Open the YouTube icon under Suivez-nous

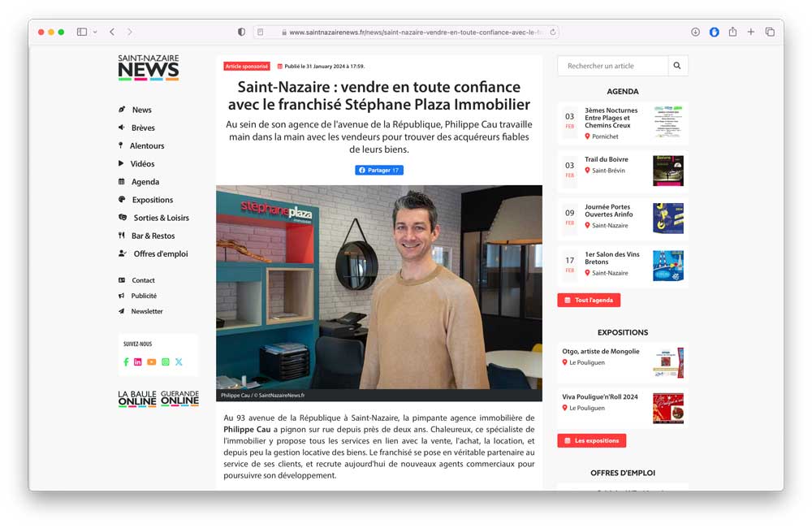(151, 361)
